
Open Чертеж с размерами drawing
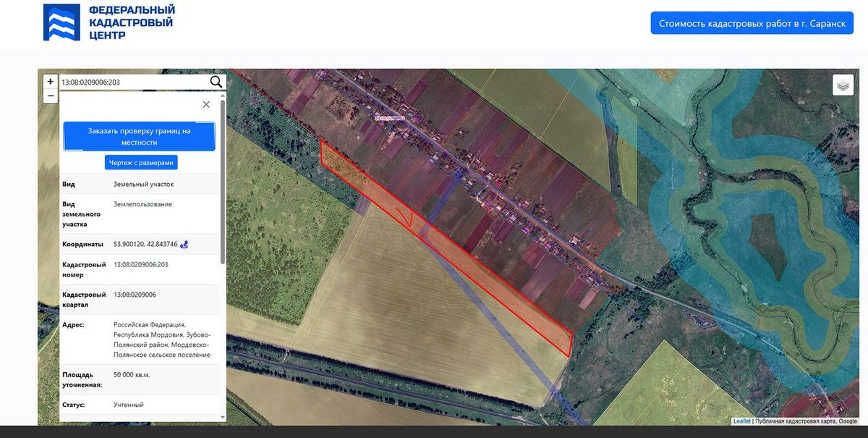pos(141,163)
